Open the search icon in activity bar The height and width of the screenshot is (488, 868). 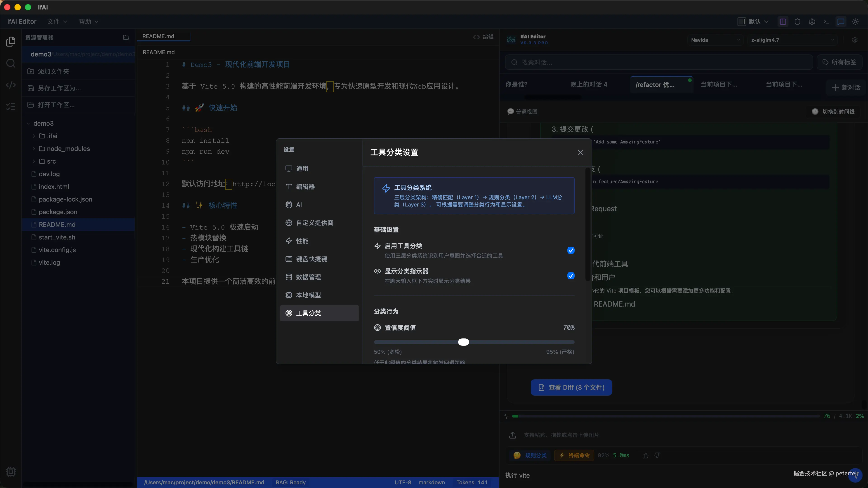11,63
